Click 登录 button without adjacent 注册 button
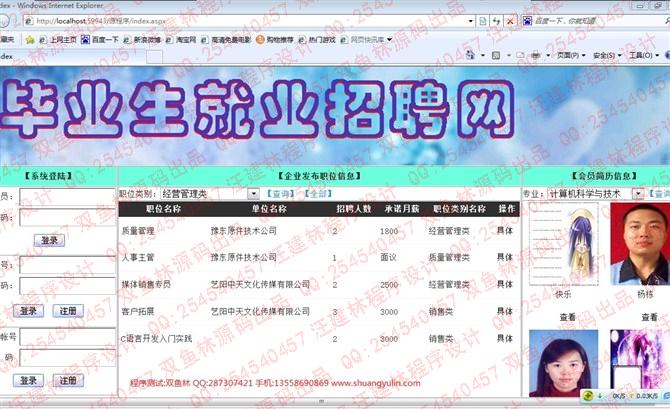This screenshot has height=409, width=670. tap(49, 241)
